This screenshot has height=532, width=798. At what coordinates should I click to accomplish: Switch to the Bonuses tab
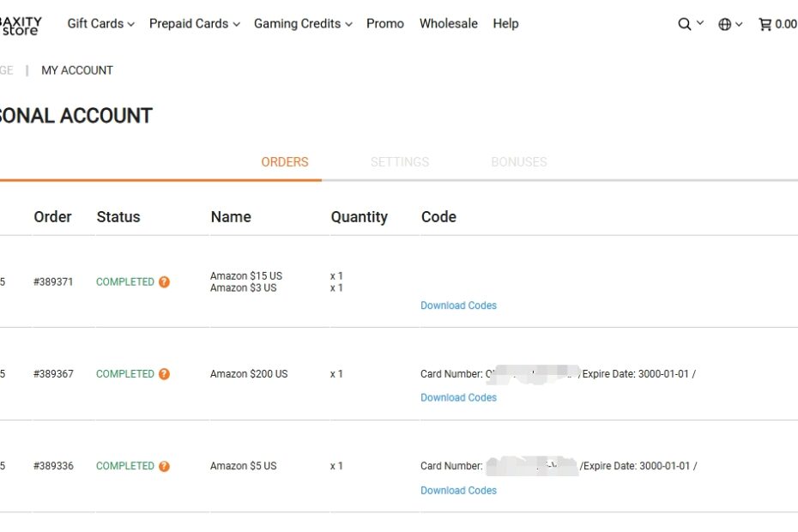pyautogui.click(x=518, y=161)
